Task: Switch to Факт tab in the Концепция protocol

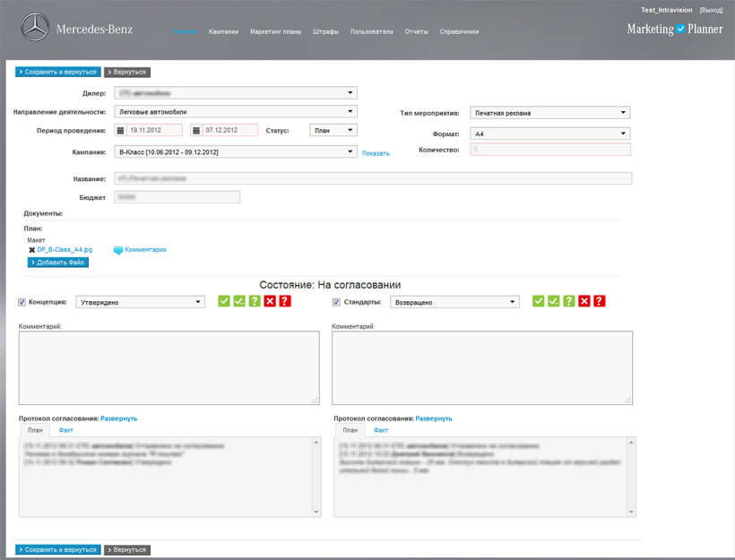Action: point(66,430)
